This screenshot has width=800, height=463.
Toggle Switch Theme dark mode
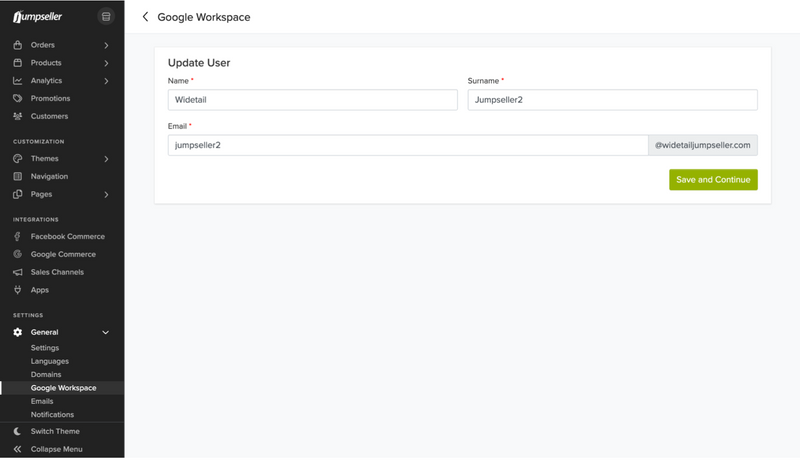(18, 432)
